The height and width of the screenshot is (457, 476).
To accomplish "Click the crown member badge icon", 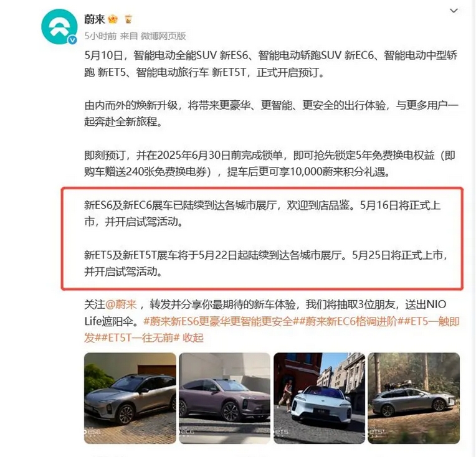I will click(113, 19).
